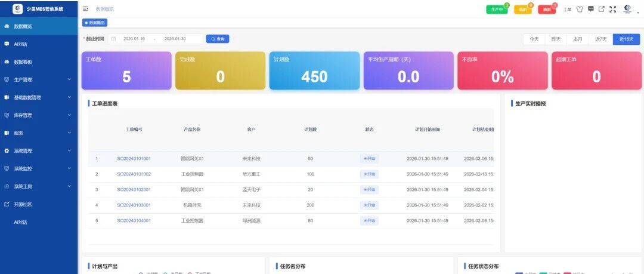Open the theme shirt icon in header
The height and width of the screenshot is (274, 644).
click(580, 9)
